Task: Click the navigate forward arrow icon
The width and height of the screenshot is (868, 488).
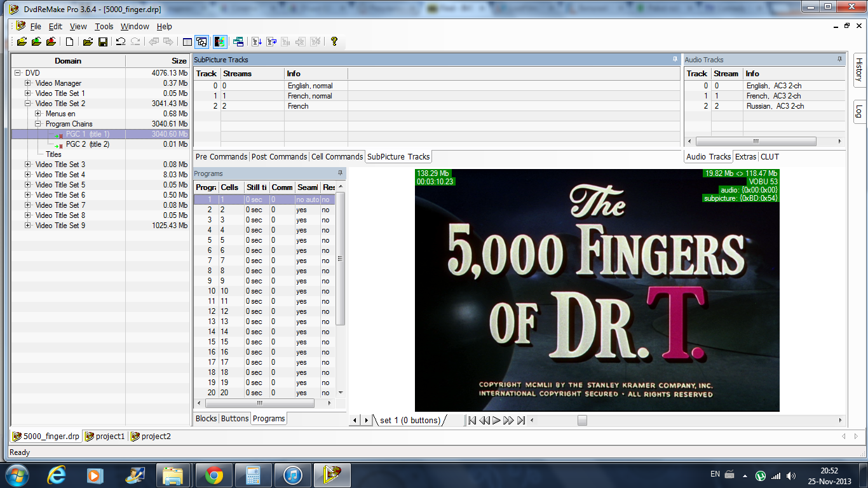Action: click(168, 42)
